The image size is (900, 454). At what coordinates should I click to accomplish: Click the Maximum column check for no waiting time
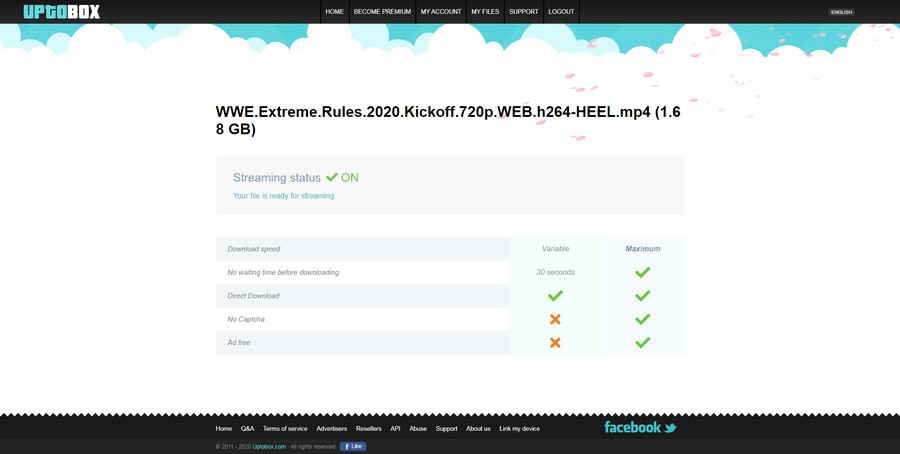(643, 272)
